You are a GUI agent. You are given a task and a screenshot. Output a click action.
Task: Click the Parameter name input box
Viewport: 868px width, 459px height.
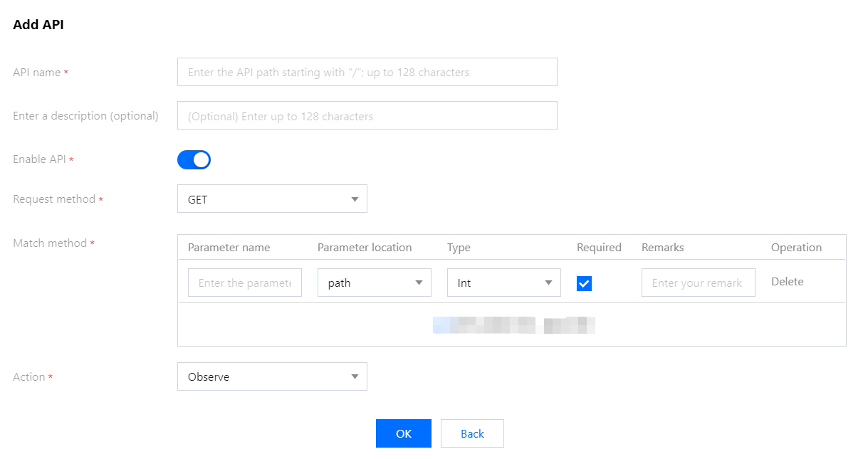coord(244,283)
